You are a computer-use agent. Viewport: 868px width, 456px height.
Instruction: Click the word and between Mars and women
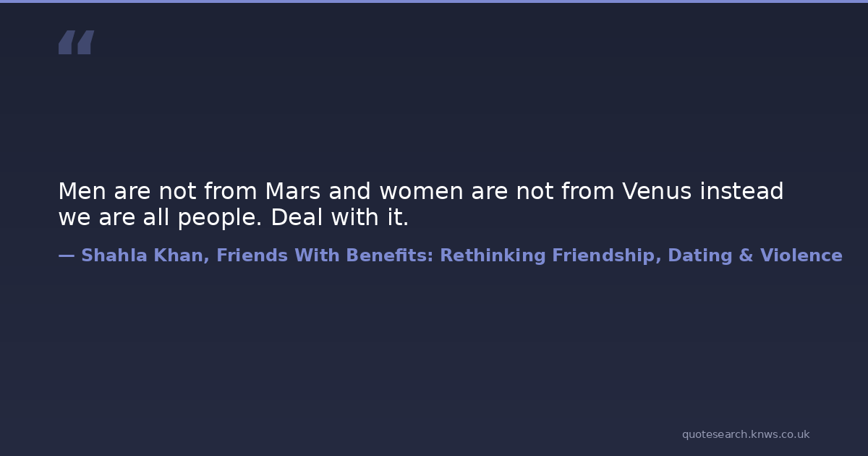coord(350,192)
